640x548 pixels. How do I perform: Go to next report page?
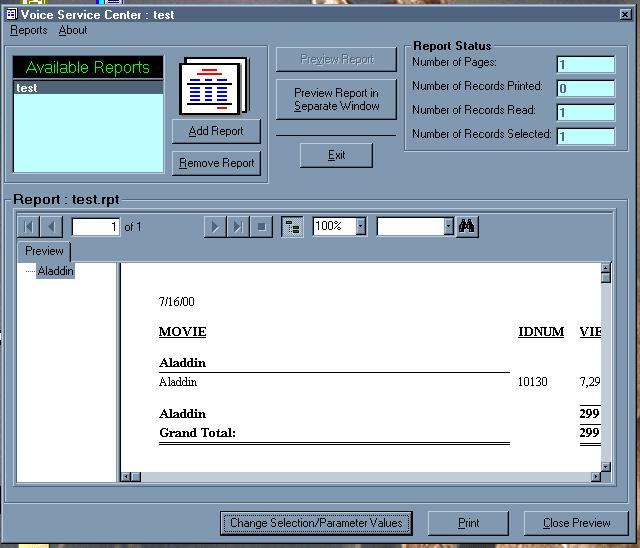pos(215,226)
